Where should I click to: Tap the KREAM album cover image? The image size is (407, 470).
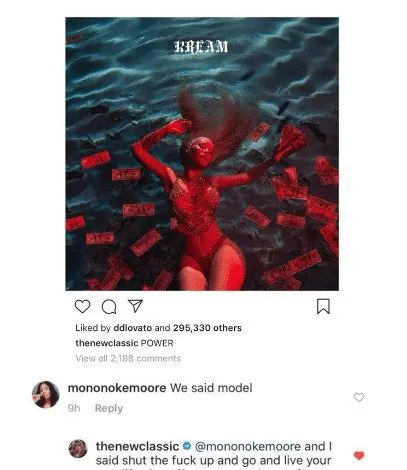(x=202, y=154)
